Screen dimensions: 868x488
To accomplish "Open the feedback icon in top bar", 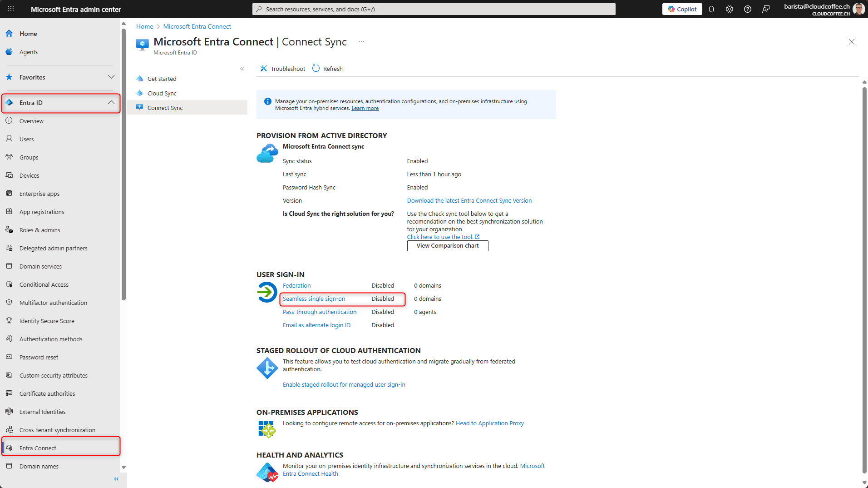I will pos(766,9).
